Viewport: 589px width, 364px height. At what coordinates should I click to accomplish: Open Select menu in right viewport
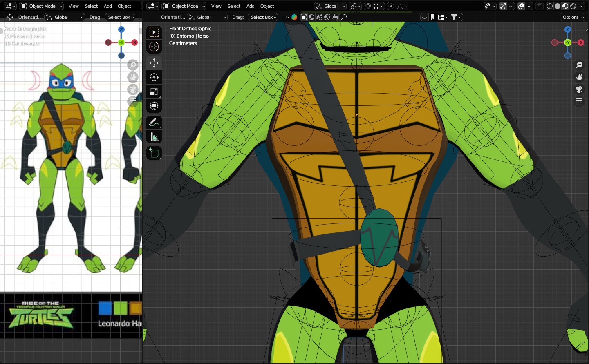(234, 6)
